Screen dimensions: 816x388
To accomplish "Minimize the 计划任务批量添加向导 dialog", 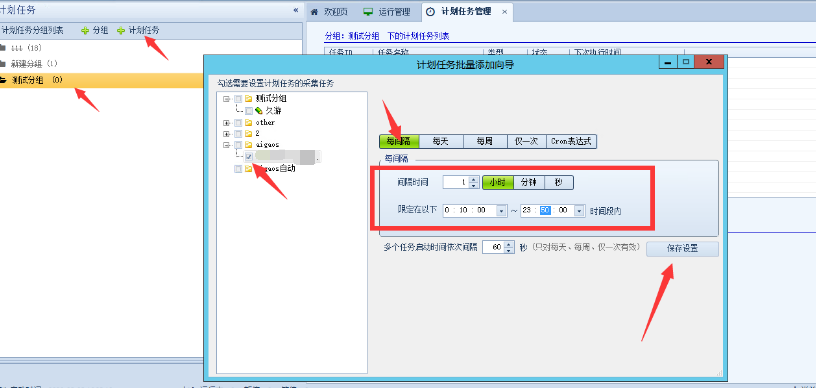I will (x=668, y=62).
